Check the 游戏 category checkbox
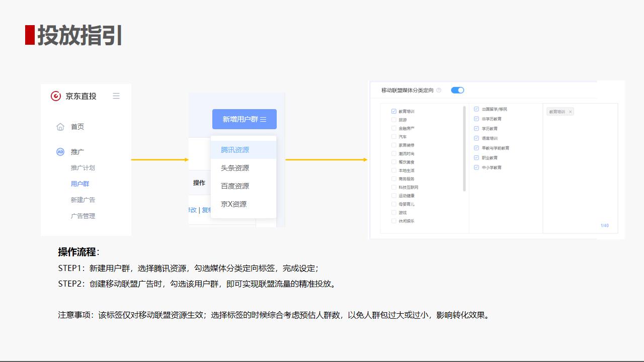644x362 pixels. [x=393, y=211]
